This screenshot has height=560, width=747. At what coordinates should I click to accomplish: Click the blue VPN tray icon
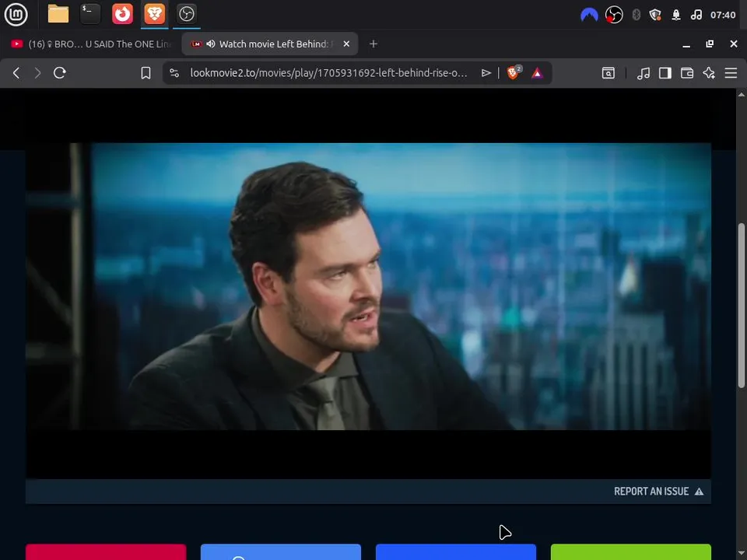pyautogui.click(x=589, y=16)
